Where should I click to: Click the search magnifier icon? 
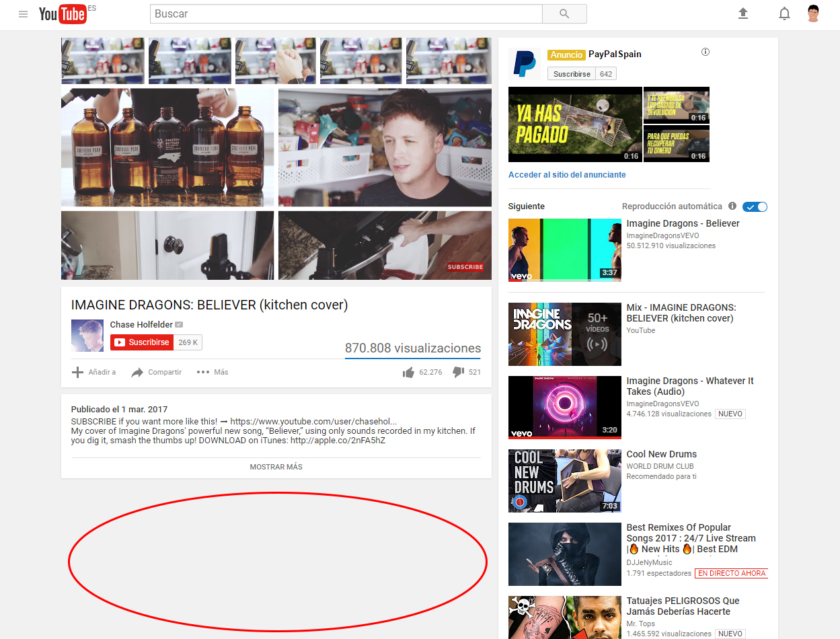tap(564, 13)
